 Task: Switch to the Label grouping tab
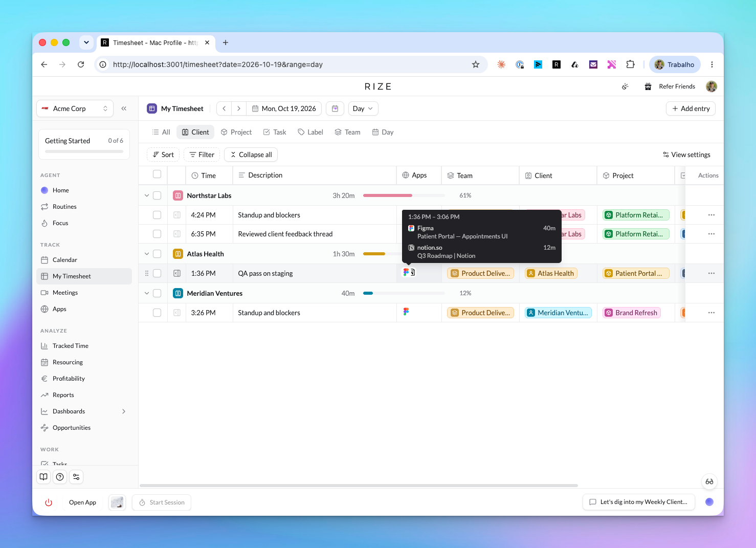tap(310, 132)
